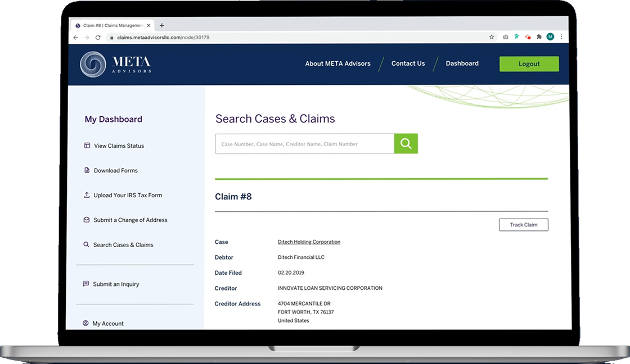
Task: Click the Date Filed label
Action: click(228, 273)
